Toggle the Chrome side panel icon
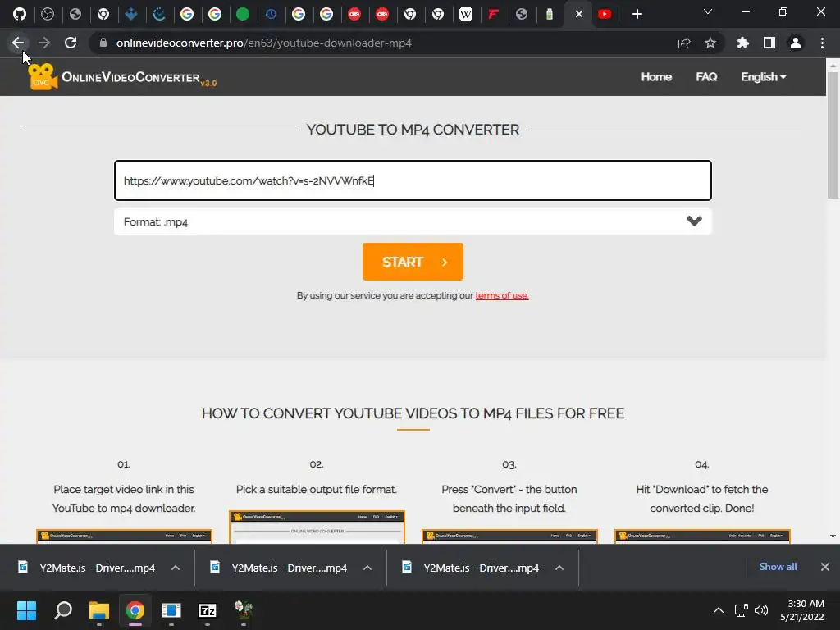This screenshot has width=840, height=630. 769,43
